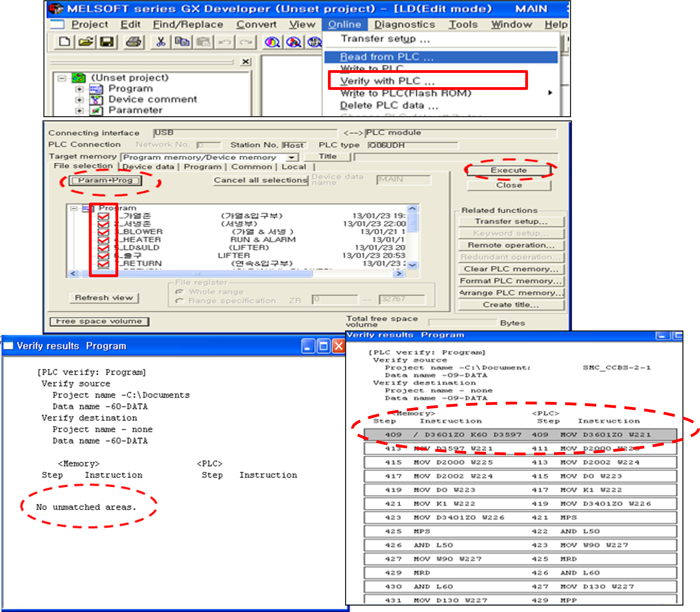Click the Paste toolbar icon
700x612 pixels.
click(x=203, y=42)
